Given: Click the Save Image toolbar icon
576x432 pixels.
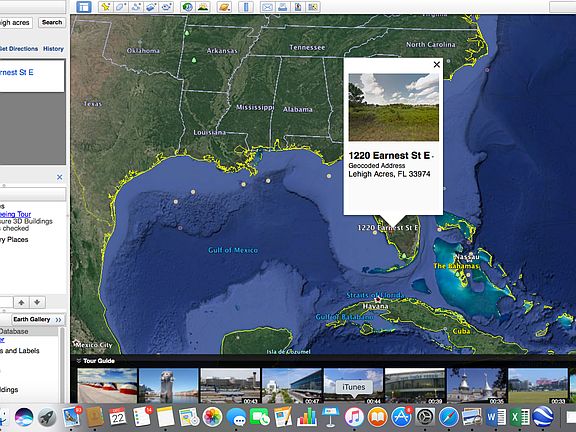Looking at the screenshot, I should pos(298,7).
